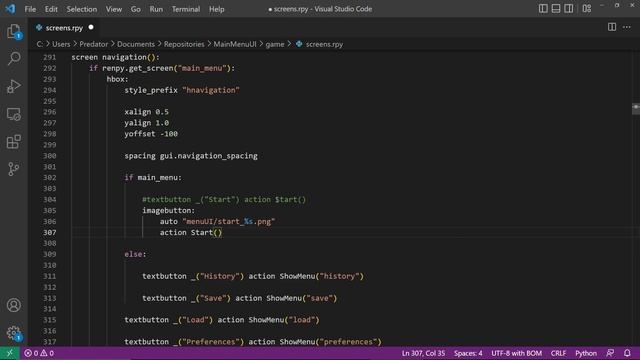The height and width of the screenshot is (360, 640).
Task: Click on "if main_menu:" line
Action: point(153,178)
